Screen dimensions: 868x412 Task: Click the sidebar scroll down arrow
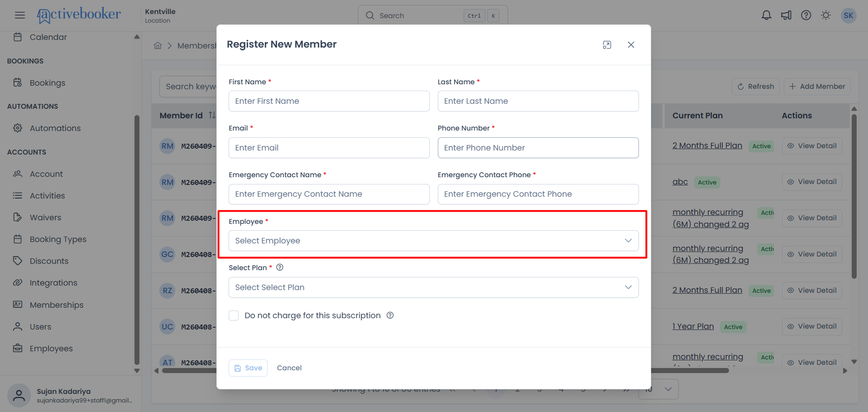tap(137, 371)
